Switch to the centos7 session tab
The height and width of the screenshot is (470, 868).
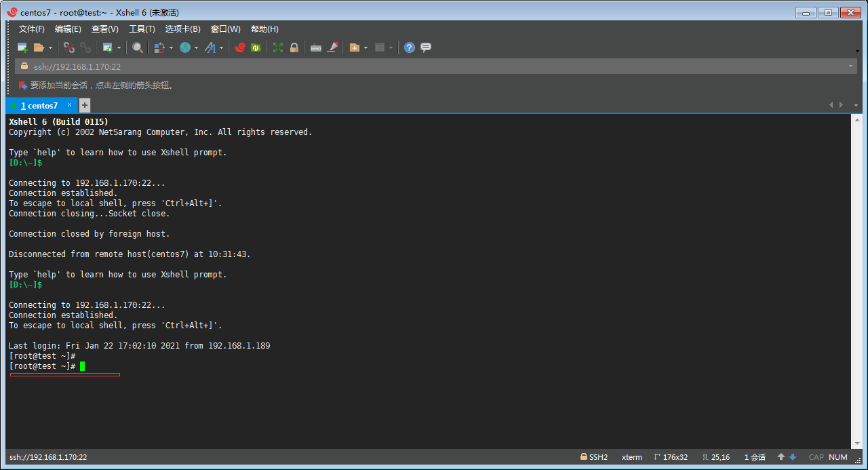(x=39, y=106)
